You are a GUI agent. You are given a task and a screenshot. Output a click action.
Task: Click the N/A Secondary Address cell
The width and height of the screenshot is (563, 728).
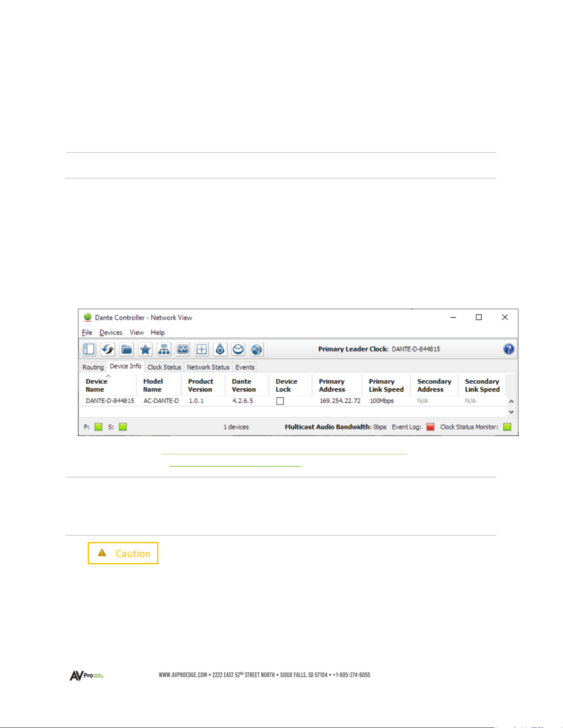(422, 401)
